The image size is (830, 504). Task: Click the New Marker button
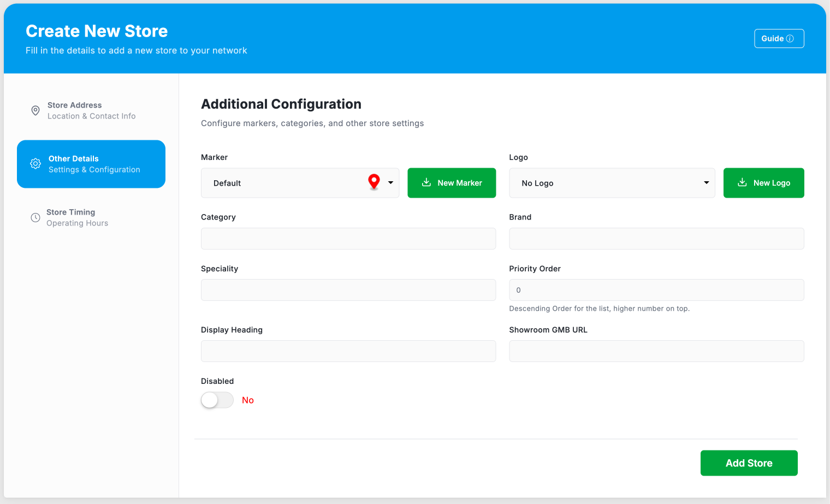point(452,183)
